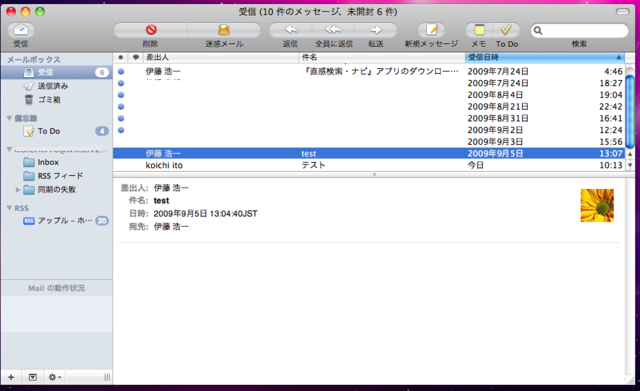Select message received 2009年8月4日 19:04
Image resolution: width=640 pixels, height=391 pixels.
369,95
